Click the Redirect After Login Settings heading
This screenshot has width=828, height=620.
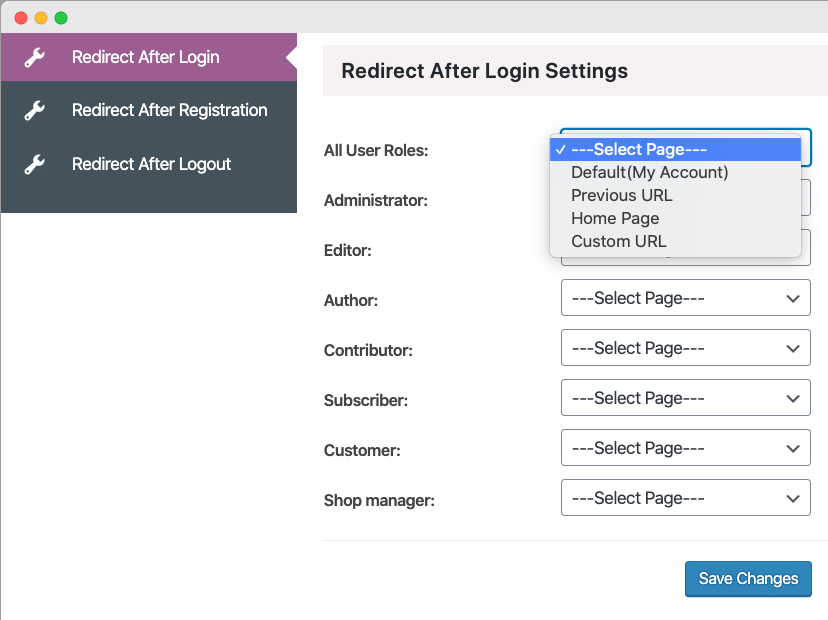tap(485, 71)
